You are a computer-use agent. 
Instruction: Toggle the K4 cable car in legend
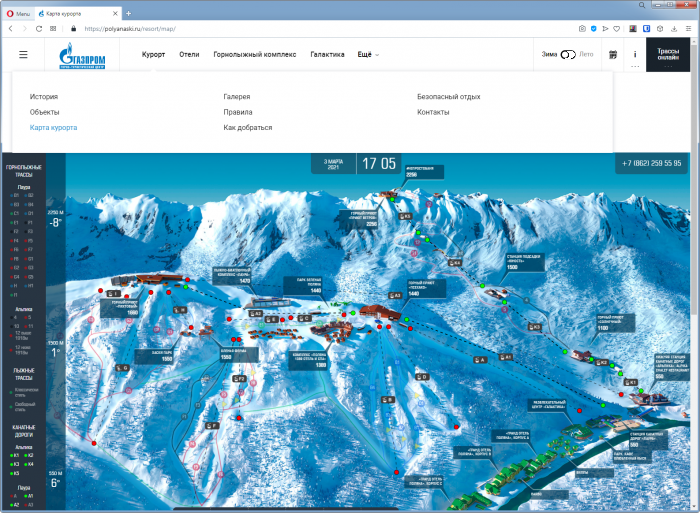coord(29,464)
